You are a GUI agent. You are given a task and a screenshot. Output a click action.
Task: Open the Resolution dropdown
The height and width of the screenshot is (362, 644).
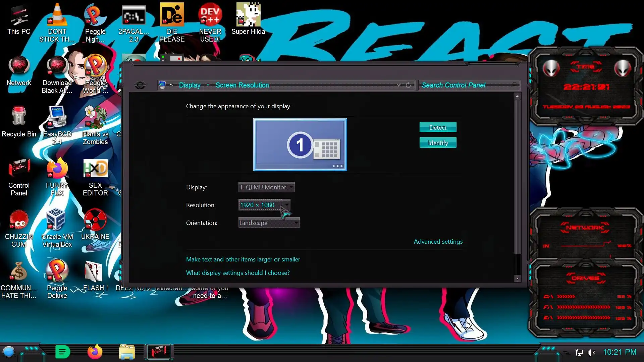tap(264, 205)
